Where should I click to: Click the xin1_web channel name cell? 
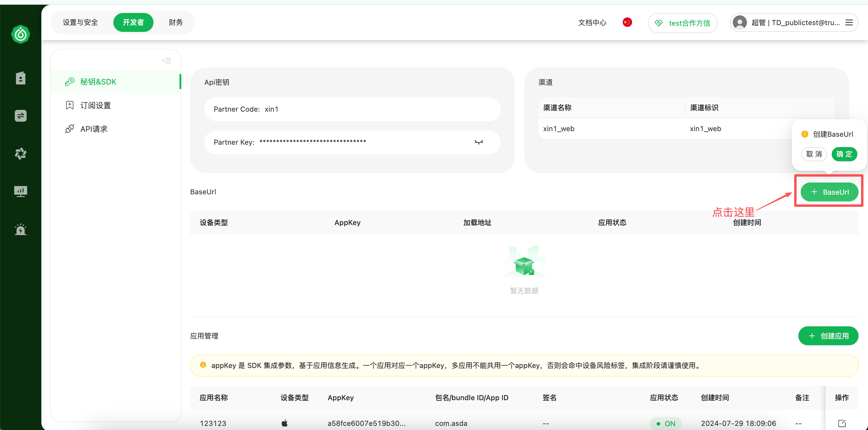tap(559, 129)
